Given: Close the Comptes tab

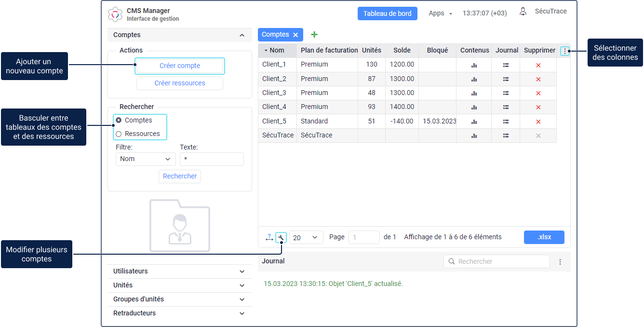Looking at the screenshot, I should 295,35.
